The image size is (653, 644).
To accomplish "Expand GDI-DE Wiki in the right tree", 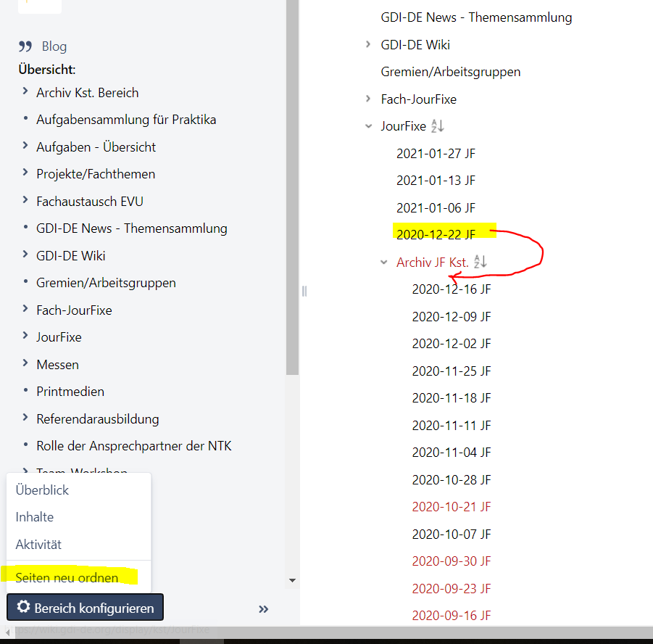I will (369, 45).
